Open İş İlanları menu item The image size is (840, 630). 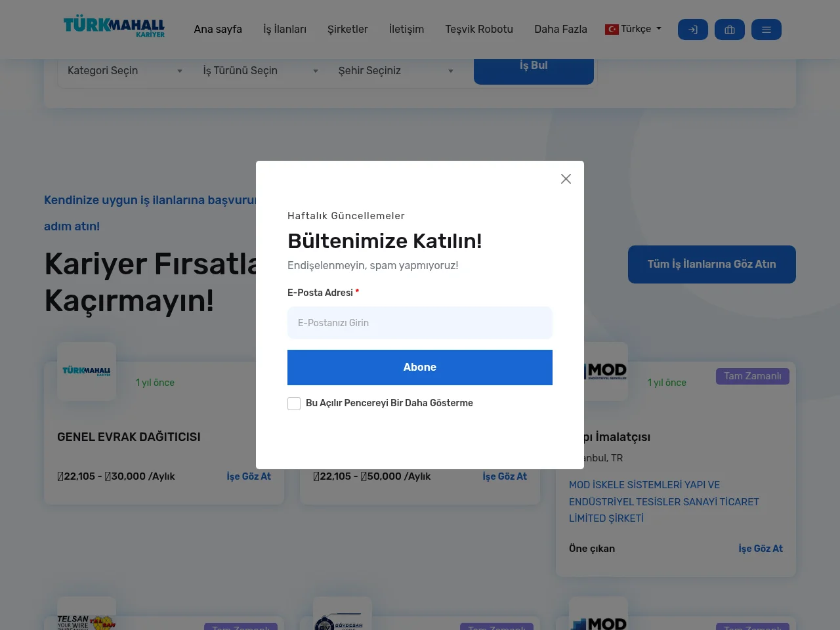click(285, 30)
